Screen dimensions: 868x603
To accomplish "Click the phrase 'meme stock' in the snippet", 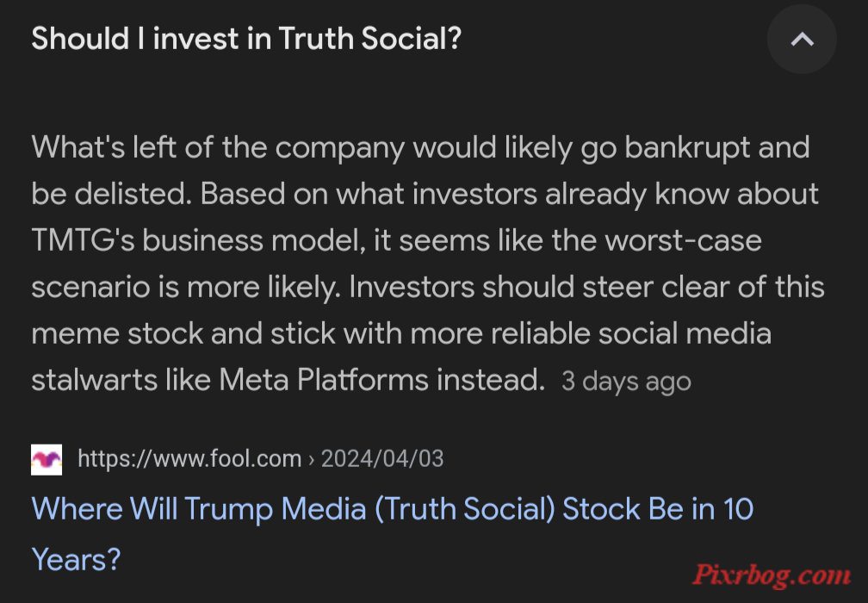I will coord(117,333).
